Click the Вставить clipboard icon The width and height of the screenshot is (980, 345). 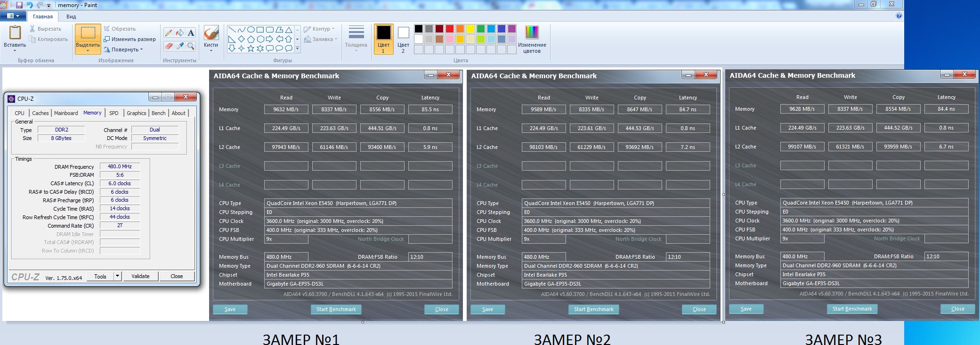[15, 33]
